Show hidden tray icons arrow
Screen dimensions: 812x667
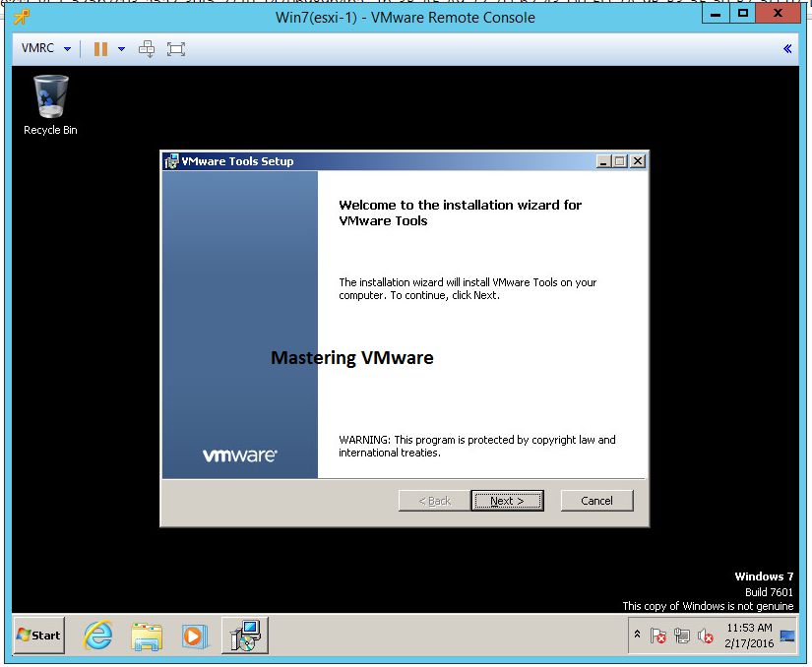point(637,635)
